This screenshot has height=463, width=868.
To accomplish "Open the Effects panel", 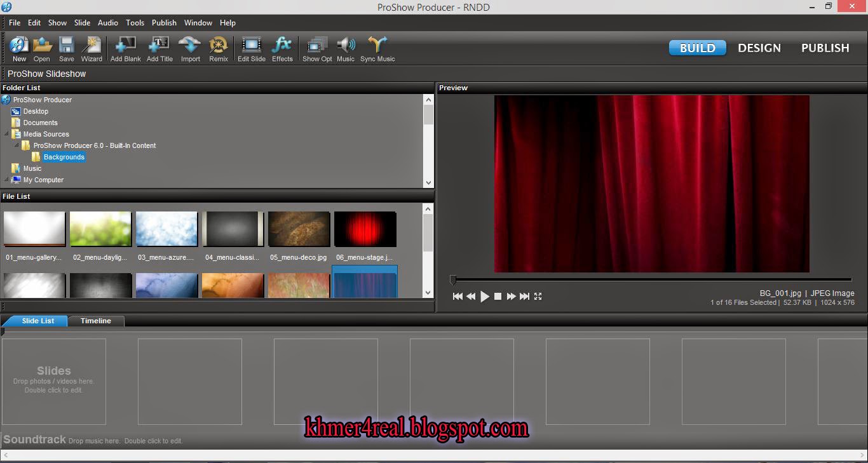I will [282, 48].
